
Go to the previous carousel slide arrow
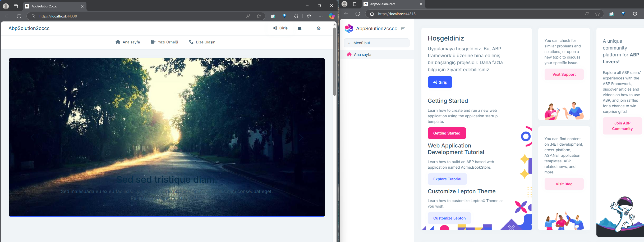click(x=33, y=137)
